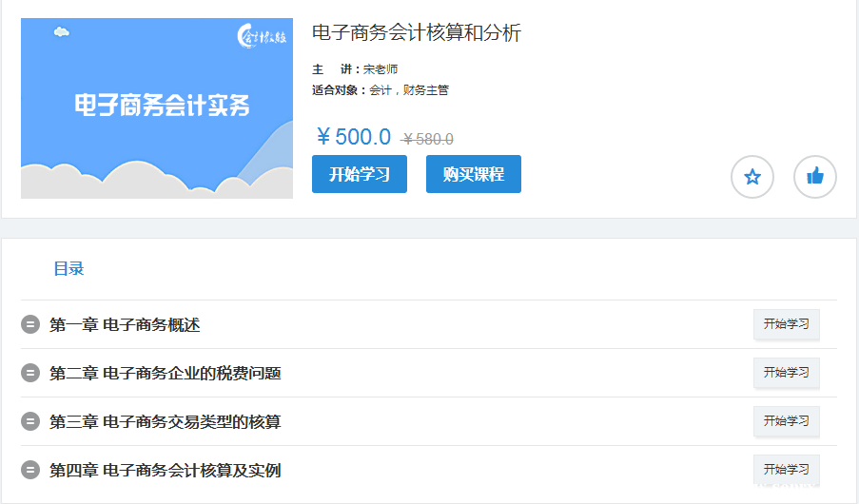Click the star favorite icon
Screen dimensions: 859x504
(752, 177)
